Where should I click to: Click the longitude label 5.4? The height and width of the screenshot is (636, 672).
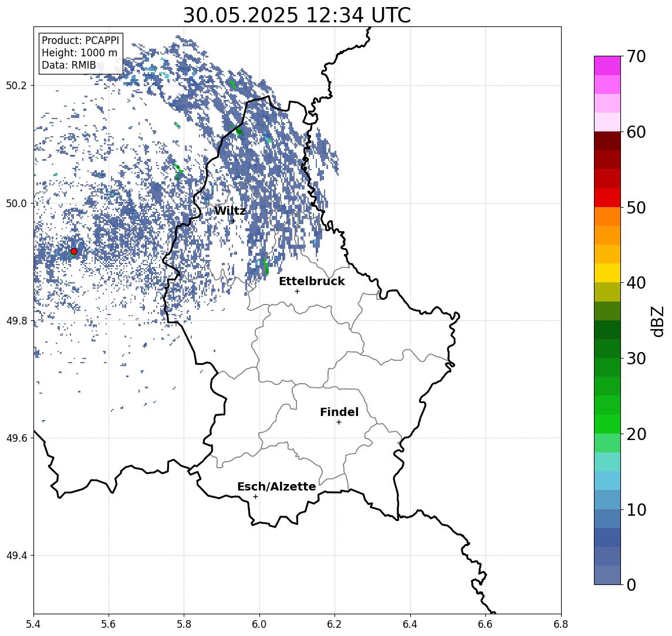33,624
